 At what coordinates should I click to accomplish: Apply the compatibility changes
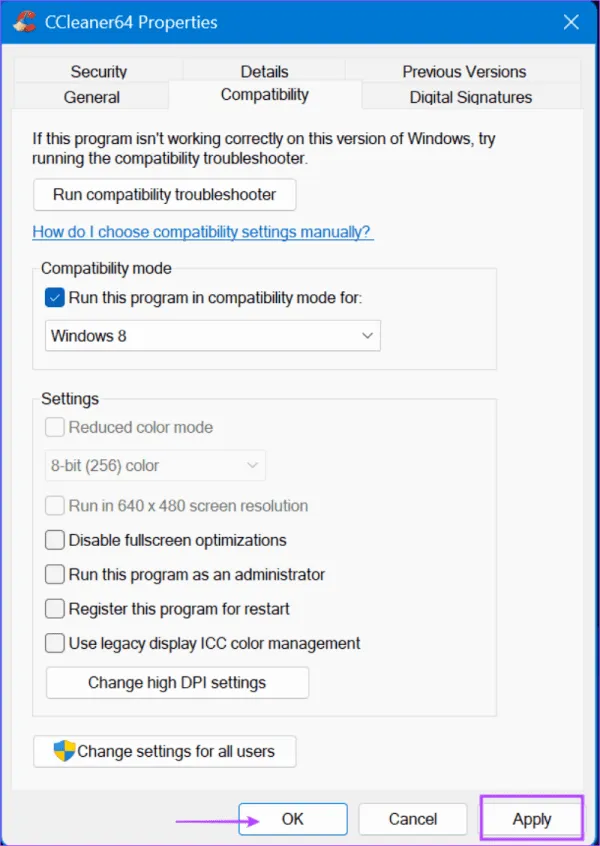(x=531, y=818)
